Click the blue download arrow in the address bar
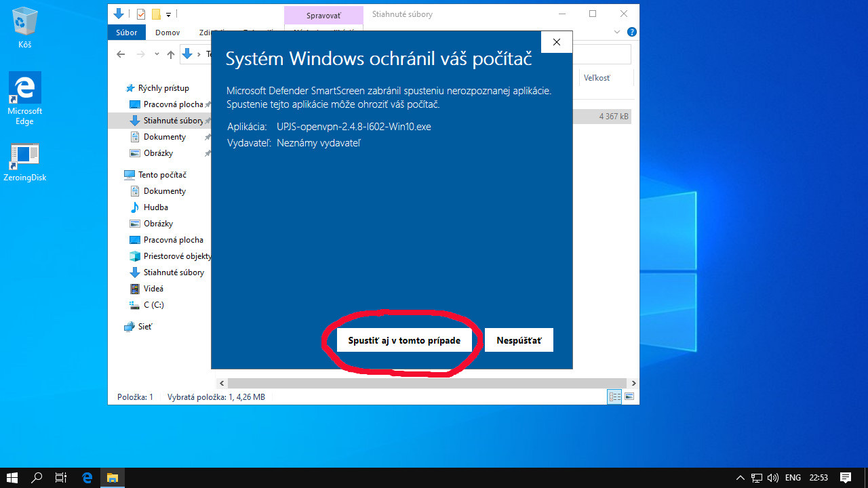The width and height of the screenshot is (868, 488). 188,54
